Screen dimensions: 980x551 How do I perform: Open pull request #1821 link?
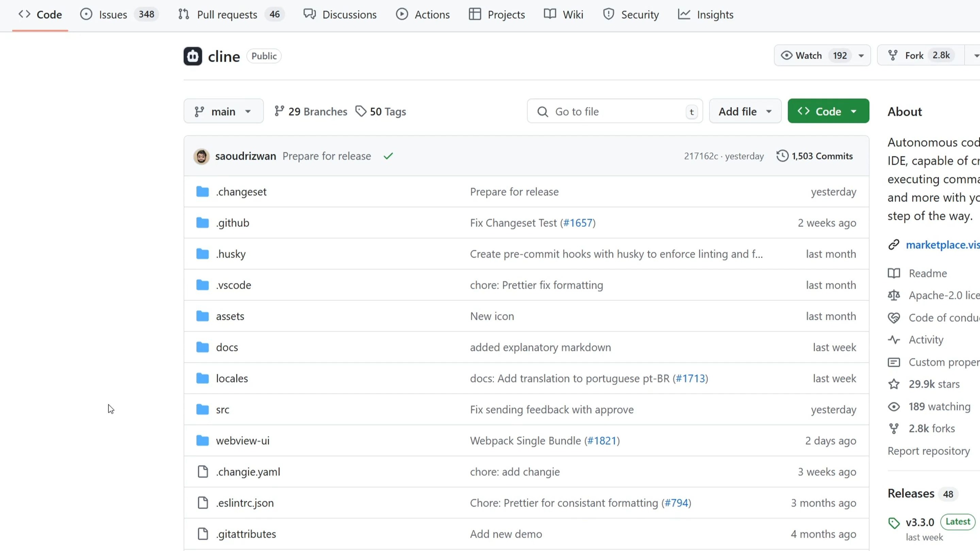602,441
